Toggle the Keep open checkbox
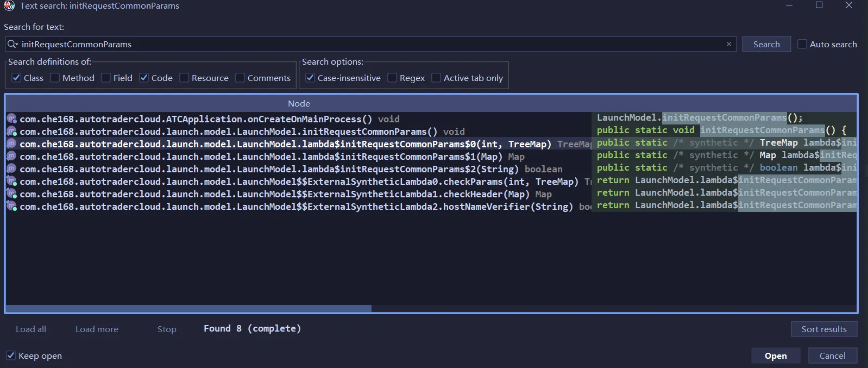This screenshot has height=368, width=868. point(11,355)
